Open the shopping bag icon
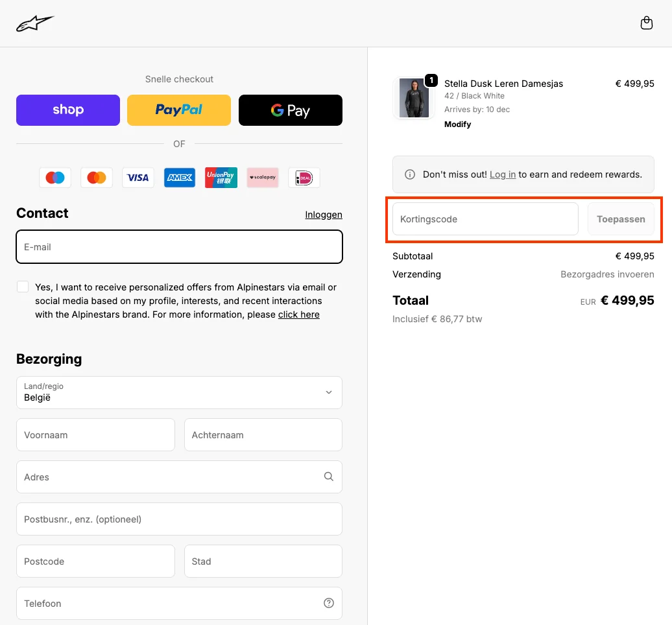 (x=646, y=23)
